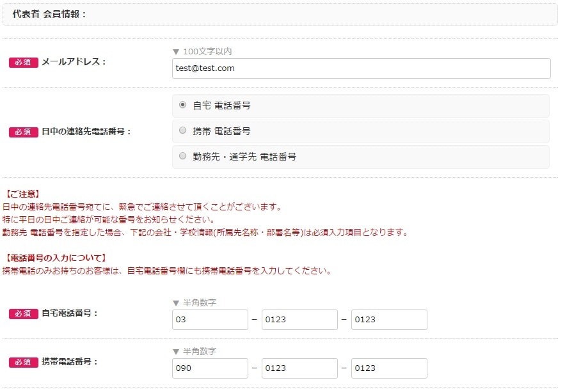The image size is (565, 392).
Task: Select 勤務先・通学先 電話番号 radio button
Action: [x=183, y=156]
